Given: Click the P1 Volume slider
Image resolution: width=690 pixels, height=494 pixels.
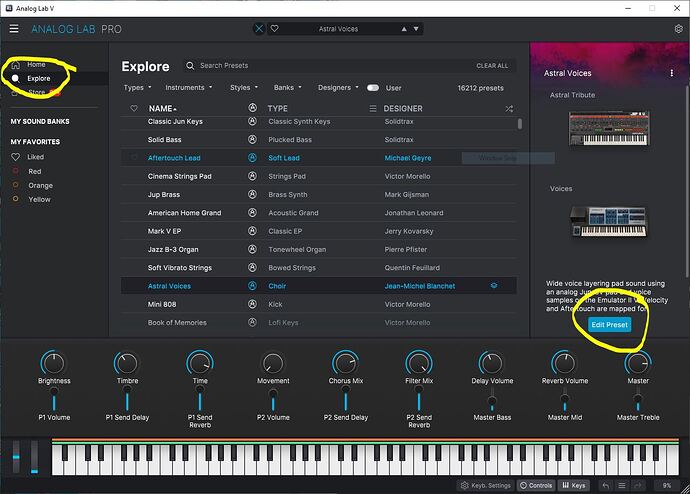Looking at the screenshot, I should point(54,400).
